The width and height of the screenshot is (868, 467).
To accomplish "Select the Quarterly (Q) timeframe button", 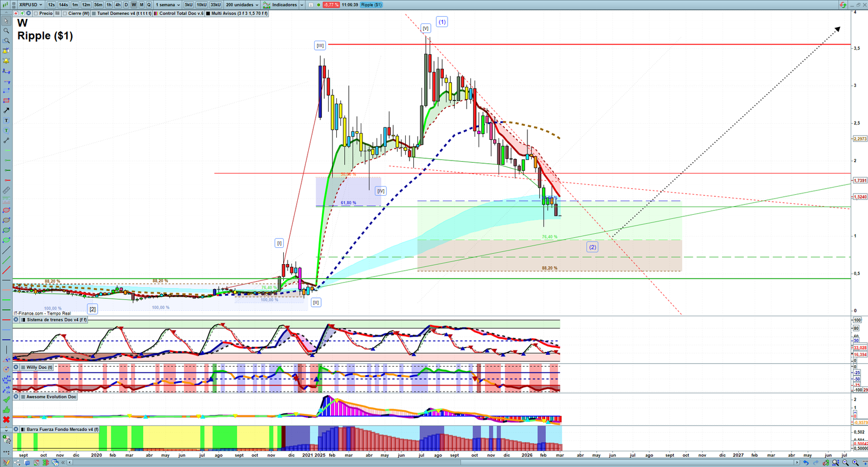I will (149, 5).
